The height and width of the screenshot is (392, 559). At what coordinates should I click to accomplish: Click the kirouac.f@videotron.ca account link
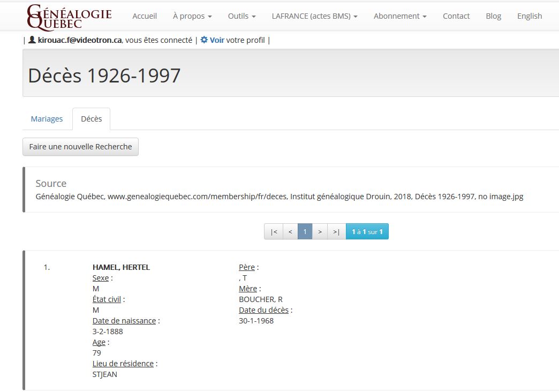tap(80, 40)
